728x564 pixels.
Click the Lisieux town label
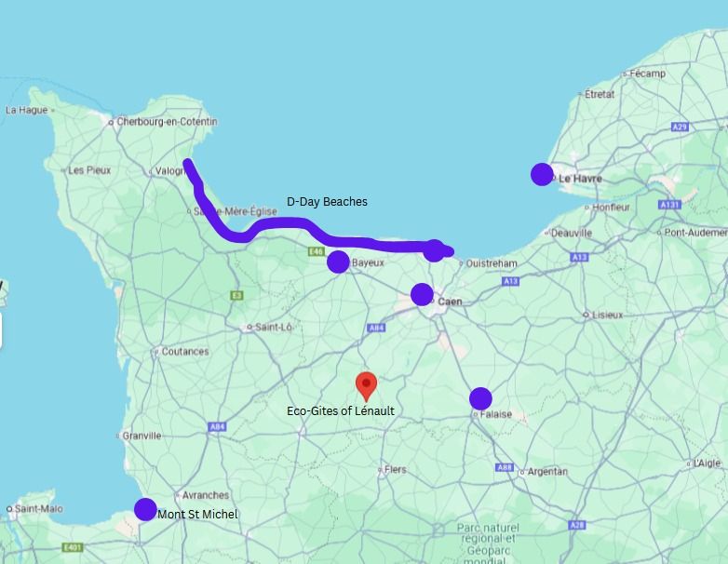coord(607,316)
